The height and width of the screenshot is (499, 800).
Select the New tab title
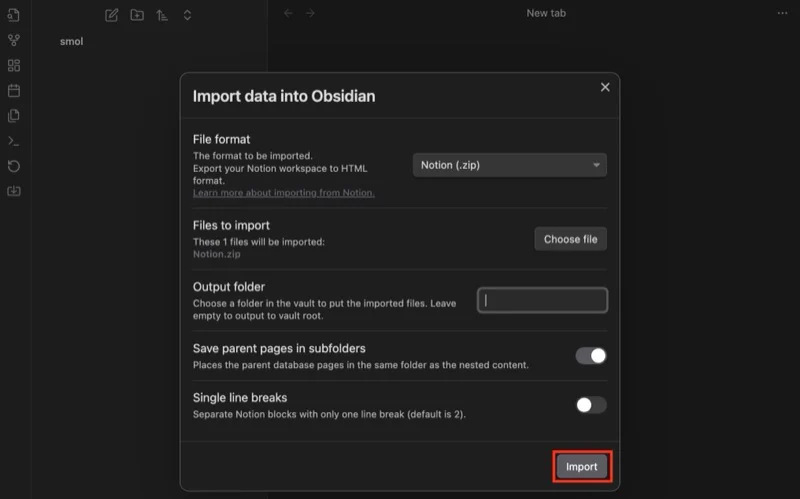click(546, 13)
